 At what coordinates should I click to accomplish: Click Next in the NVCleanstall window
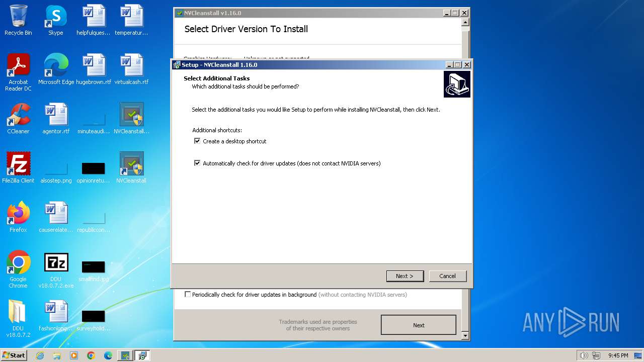tap(419, 325)
